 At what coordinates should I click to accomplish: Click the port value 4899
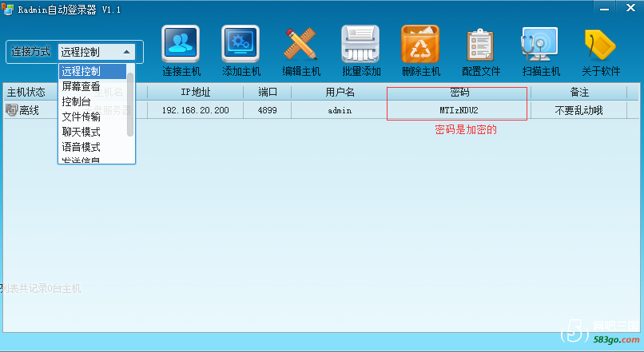(268, 110)
